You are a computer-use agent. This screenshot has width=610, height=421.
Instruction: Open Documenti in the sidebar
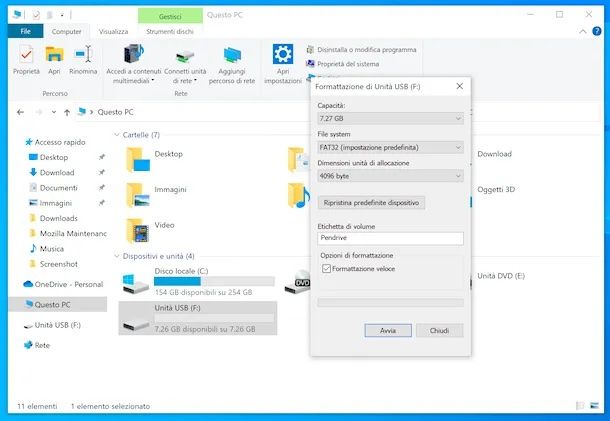(58, 188)
